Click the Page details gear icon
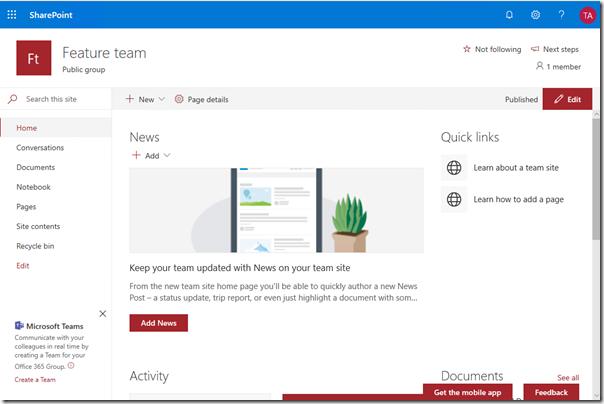 (x=179, y=99)
